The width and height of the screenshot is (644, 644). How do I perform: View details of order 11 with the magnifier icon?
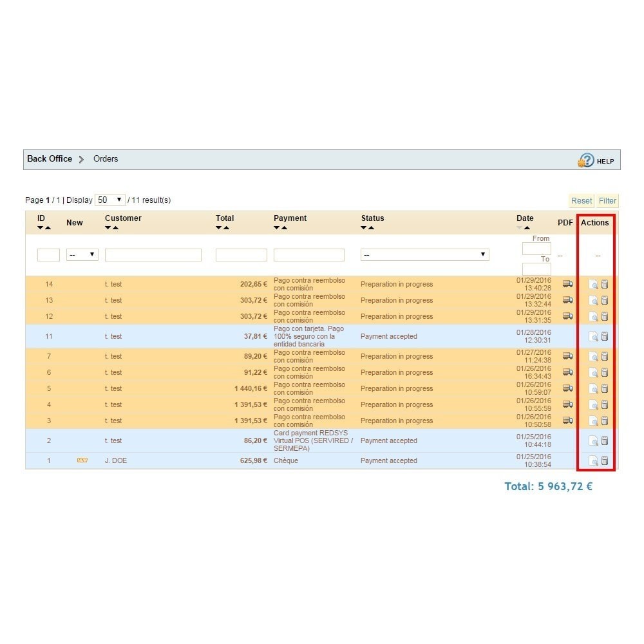(x=593, y=336)
